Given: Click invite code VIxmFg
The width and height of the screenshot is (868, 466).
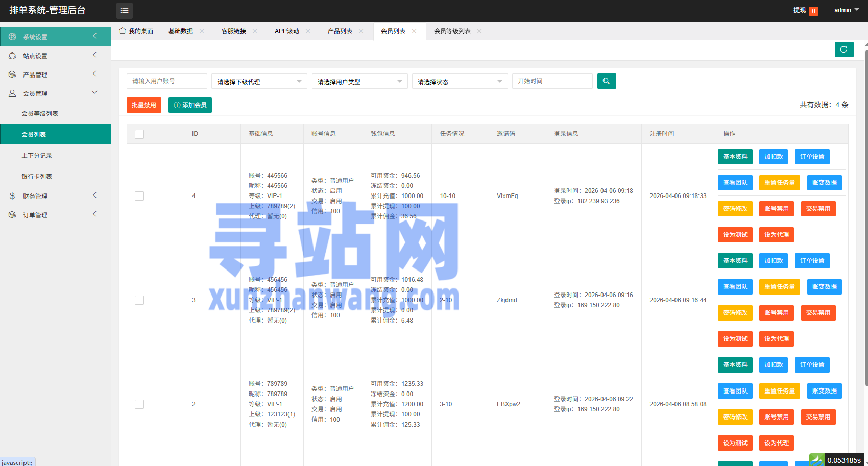Looking at the screenshot, I should [x=507, y=196].
